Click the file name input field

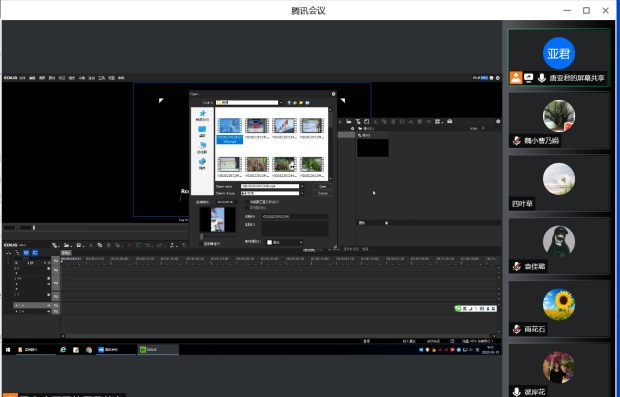(270, 186)
